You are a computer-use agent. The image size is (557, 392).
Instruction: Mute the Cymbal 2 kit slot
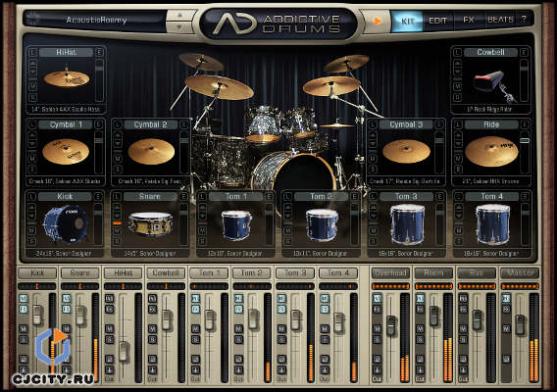click(118, 159)
